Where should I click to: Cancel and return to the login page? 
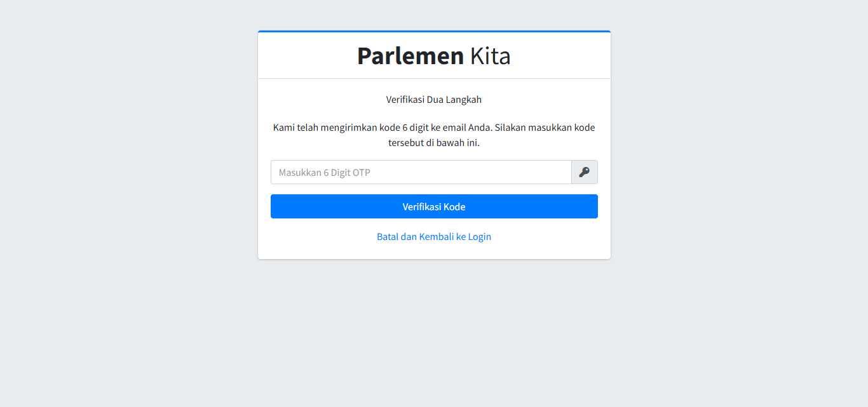434,237
